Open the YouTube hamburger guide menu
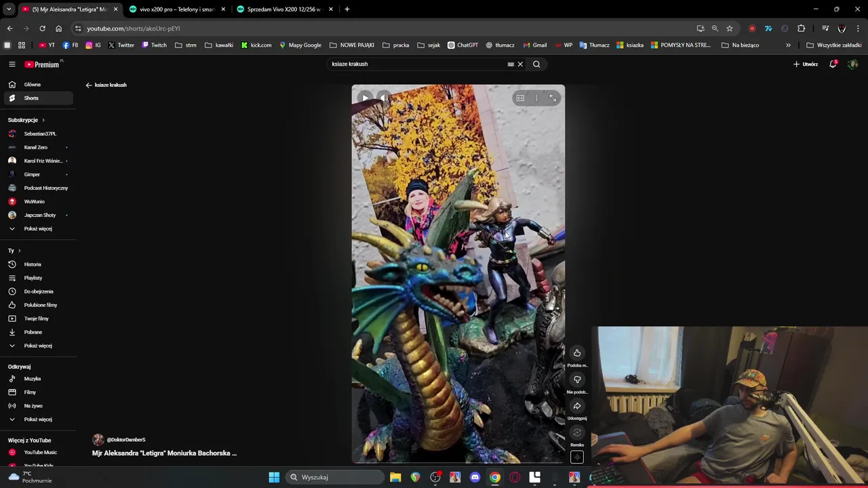 click(x=12, y=64)
